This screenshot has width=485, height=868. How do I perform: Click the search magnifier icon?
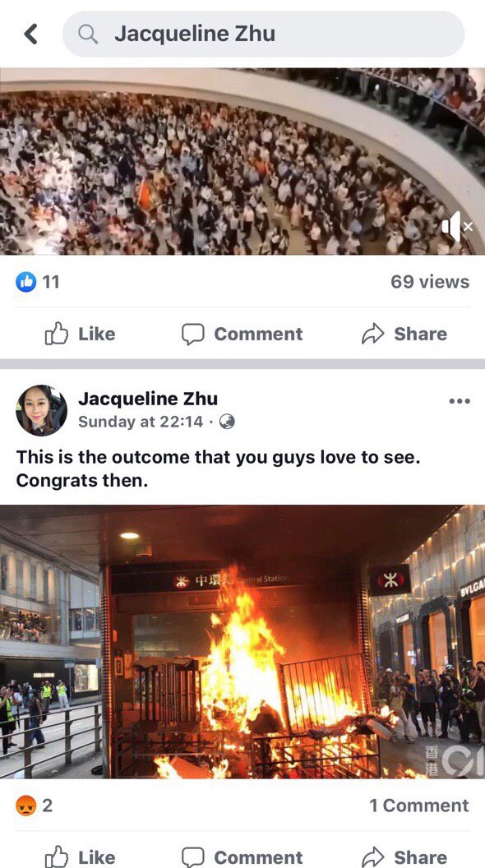click(87, 34)
